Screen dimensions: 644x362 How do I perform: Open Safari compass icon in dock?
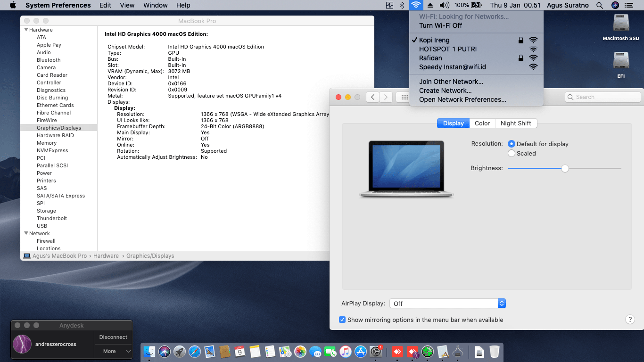click(x=195, y=352)
